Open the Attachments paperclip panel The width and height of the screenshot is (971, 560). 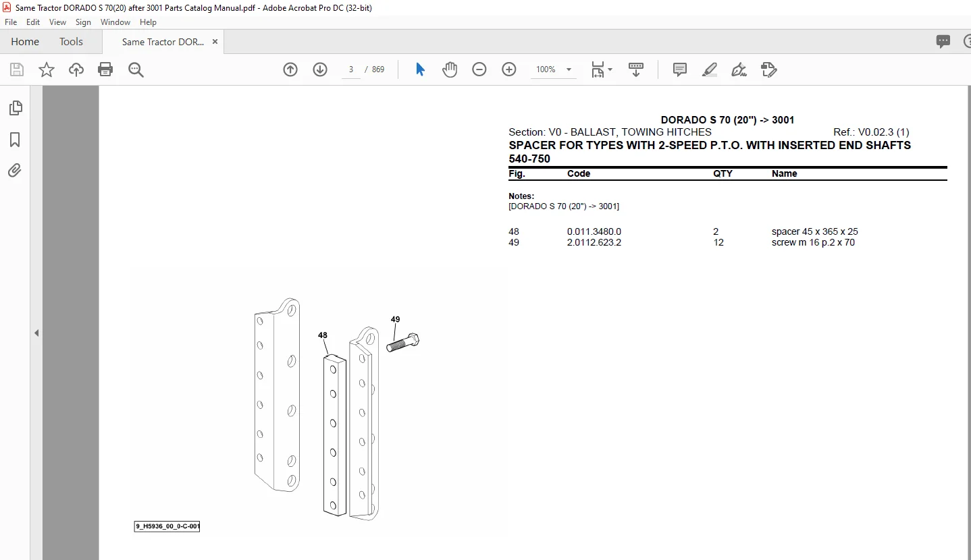click(x=15, y=171)
